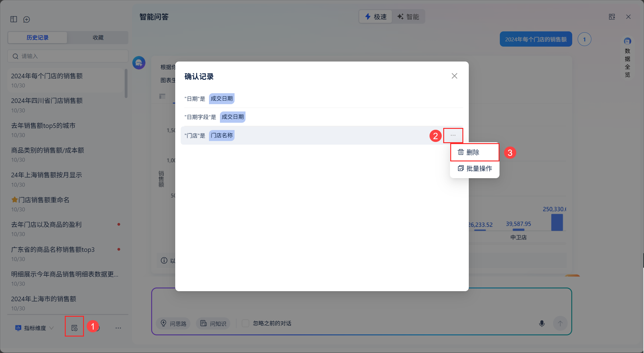The width and height of the screenshot is (644, 353).
Task: Open 数据全览 side panel
Action: pos(627,58)
